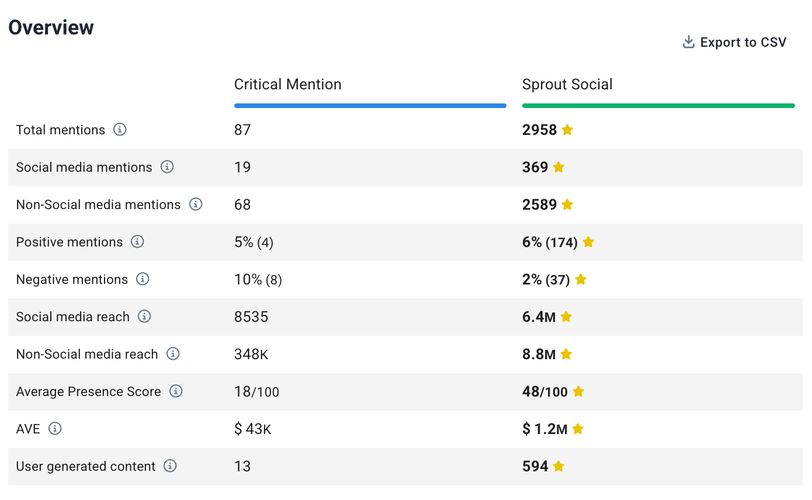This screenshot has width=812, height=500.
Task: Show info for Non-Social media mentions
Action: [195, 204]
